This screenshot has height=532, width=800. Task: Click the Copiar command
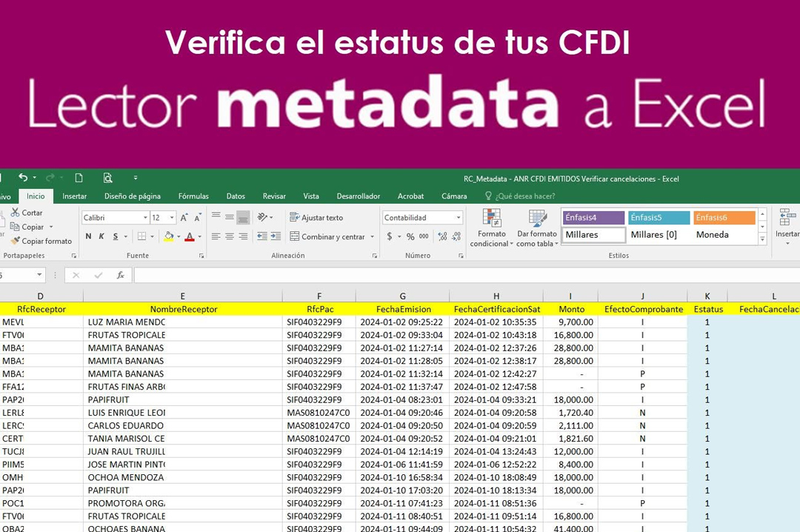(x=32, y=227)
